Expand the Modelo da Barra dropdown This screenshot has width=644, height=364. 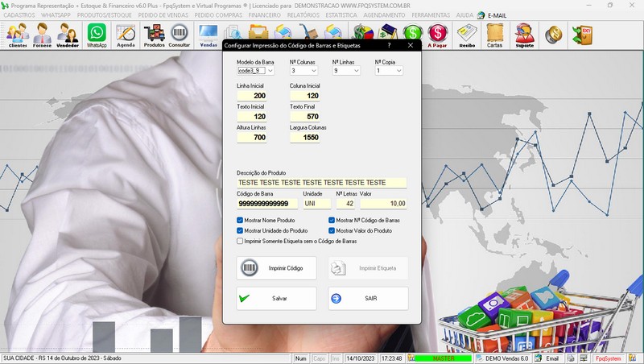pyautogui.click(x=270, y=71)
